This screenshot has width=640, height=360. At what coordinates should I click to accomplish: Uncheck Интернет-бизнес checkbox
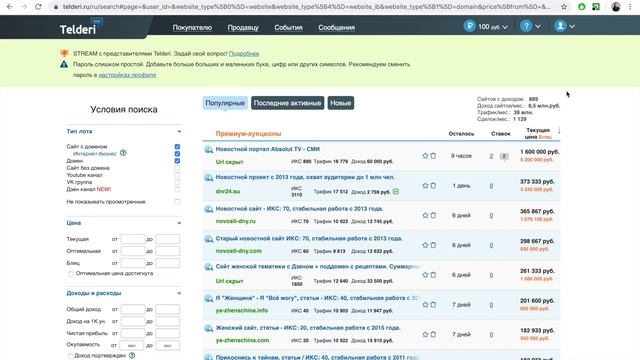177,154
